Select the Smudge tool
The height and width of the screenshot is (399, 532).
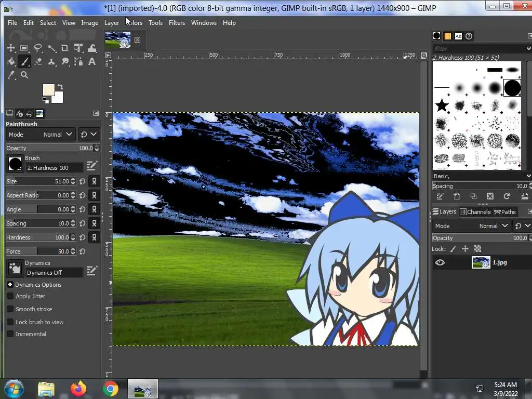[65, 61]
